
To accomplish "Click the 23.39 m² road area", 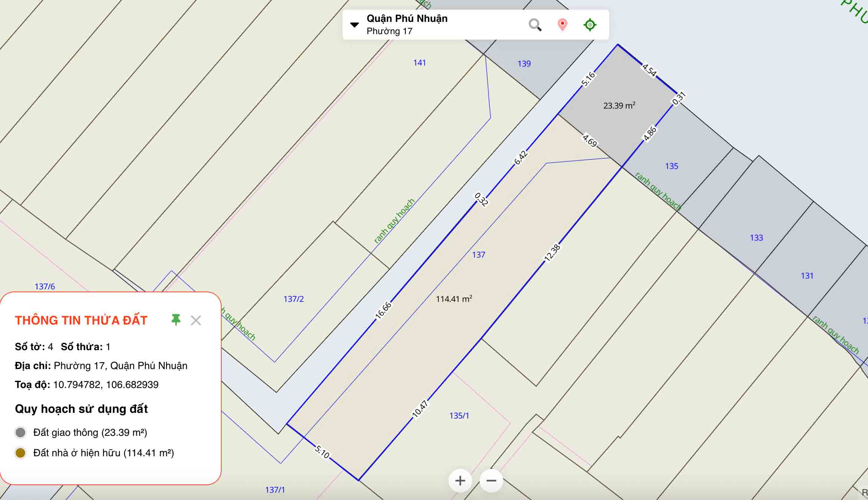I will pyautogui.click(x=619, y=106).
